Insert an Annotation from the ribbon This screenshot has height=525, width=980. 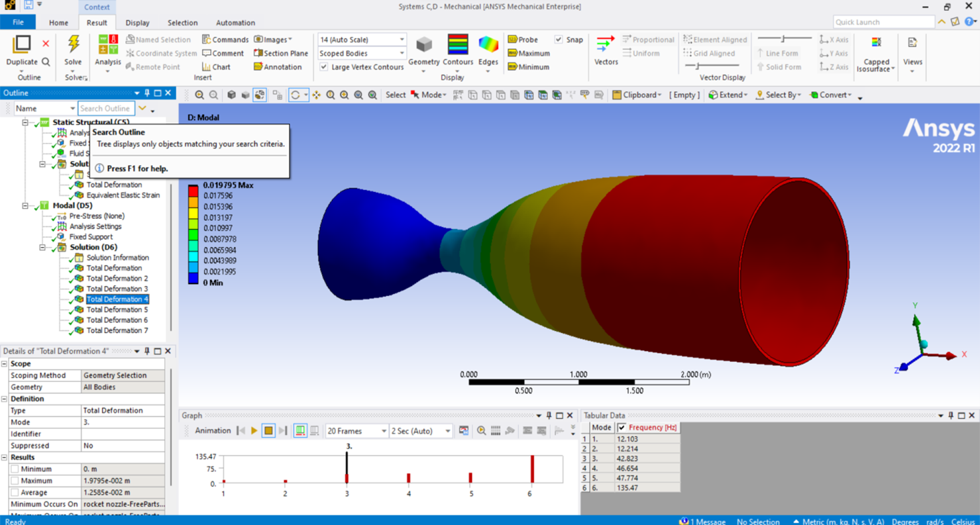pyautogui.click(x=278, y=67)
